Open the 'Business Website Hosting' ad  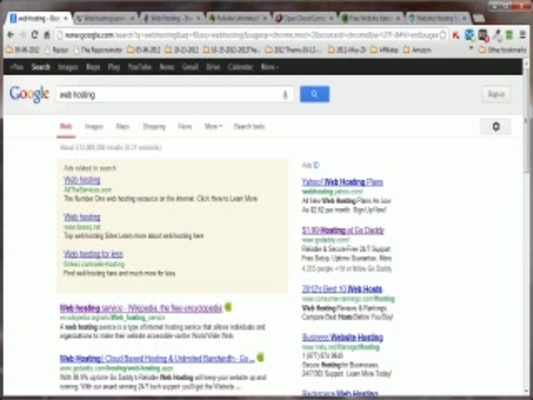(343, 337)
